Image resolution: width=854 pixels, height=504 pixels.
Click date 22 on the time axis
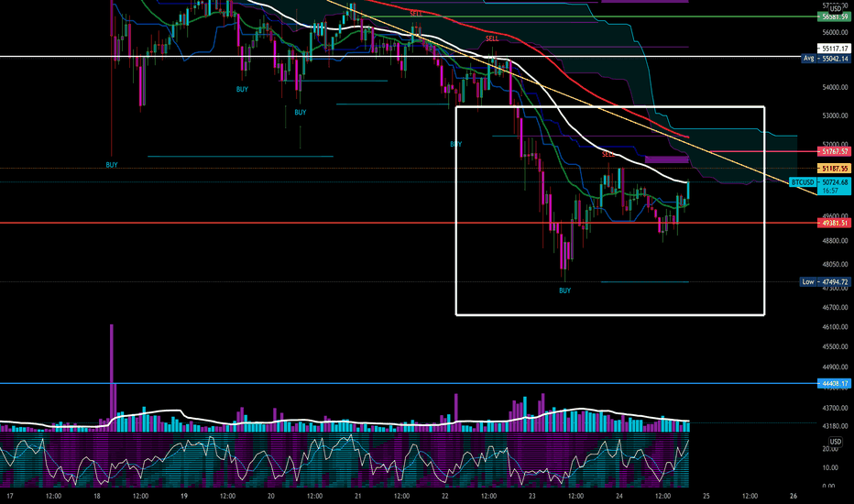click(445, 496)
